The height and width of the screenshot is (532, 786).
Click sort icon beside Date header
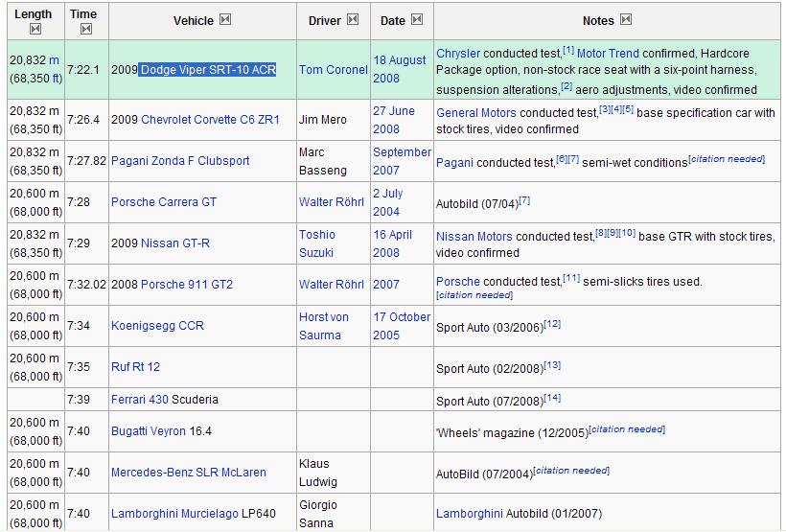click(x=417, y=19)
